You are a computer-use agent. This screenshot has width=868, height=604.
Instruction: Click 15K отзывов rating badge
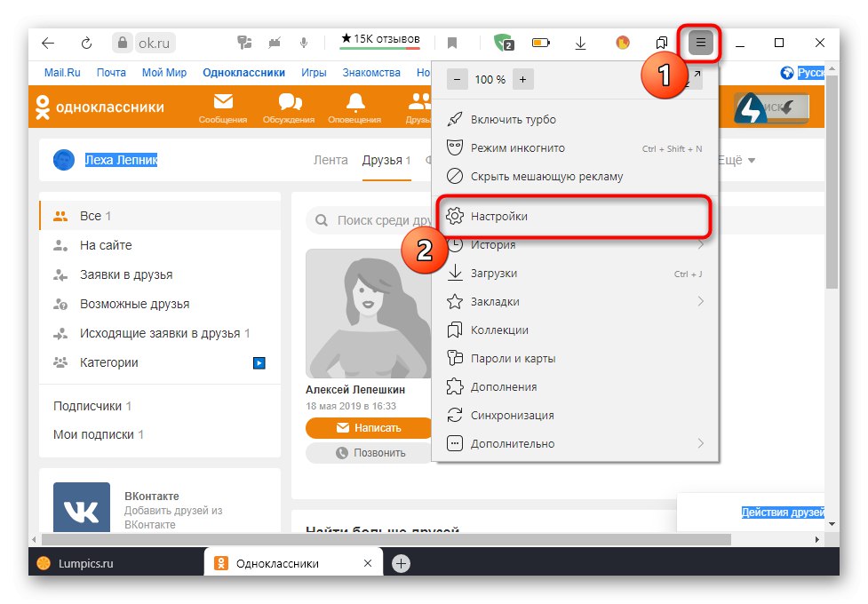point(380,40)
